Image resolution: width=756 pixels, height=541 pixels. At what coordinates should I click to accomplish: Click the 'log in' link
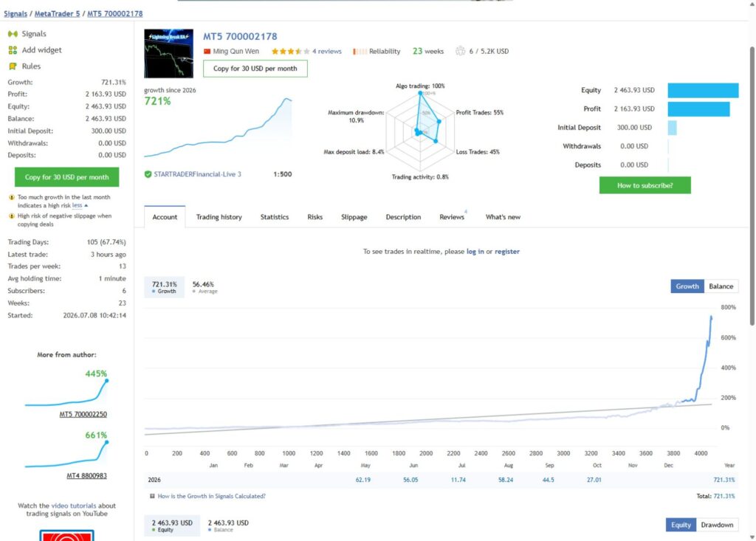pyautogui.click(x=475, y=251)
